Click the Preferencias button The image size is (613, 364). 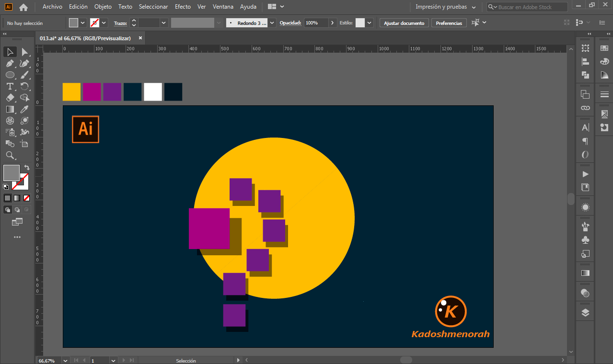pyautogui.click(x=449, y=23)
